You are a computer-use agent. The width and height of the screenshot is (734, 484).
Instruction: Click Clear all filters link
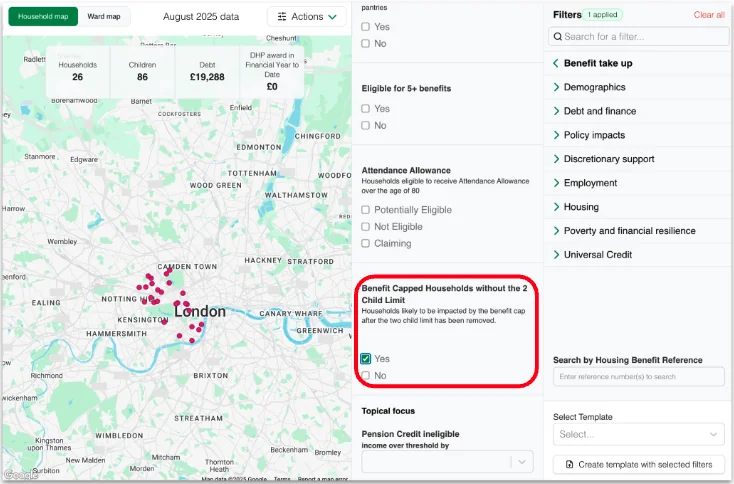coord(708,15)
